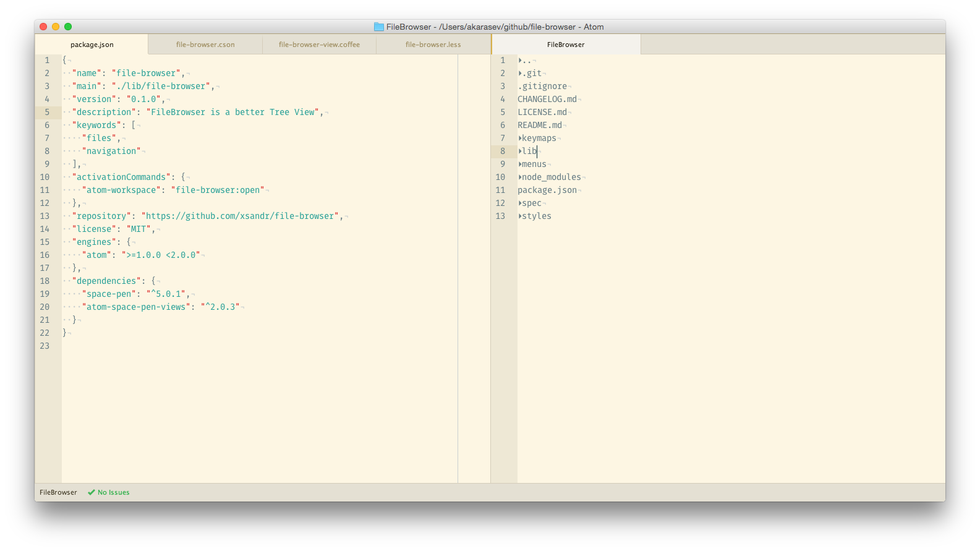Click the No Issues status text
Image resolution: width=980 pixels, height=551 pixels.
click(x=114, y=492)
